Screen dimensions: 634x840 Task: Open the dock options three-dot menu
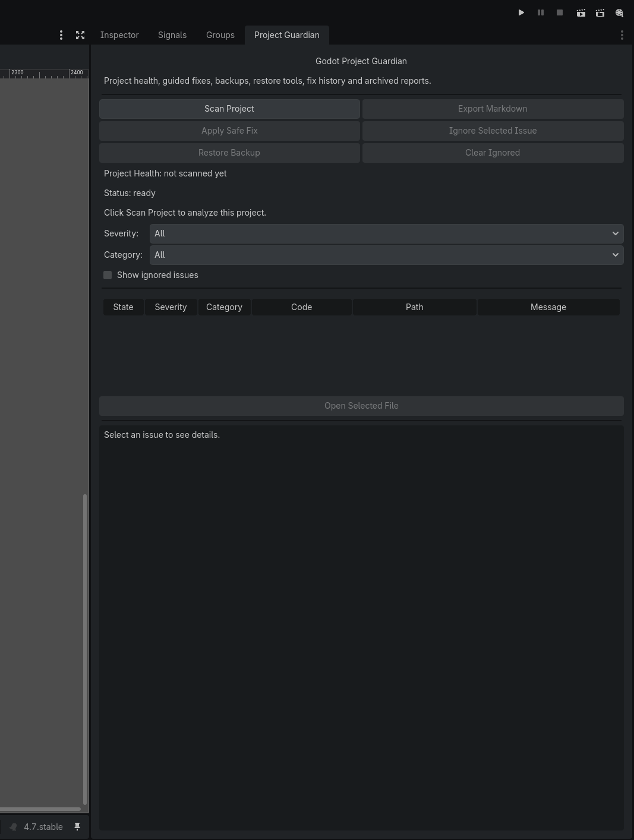pyautogui.click(x=622, y=35)
